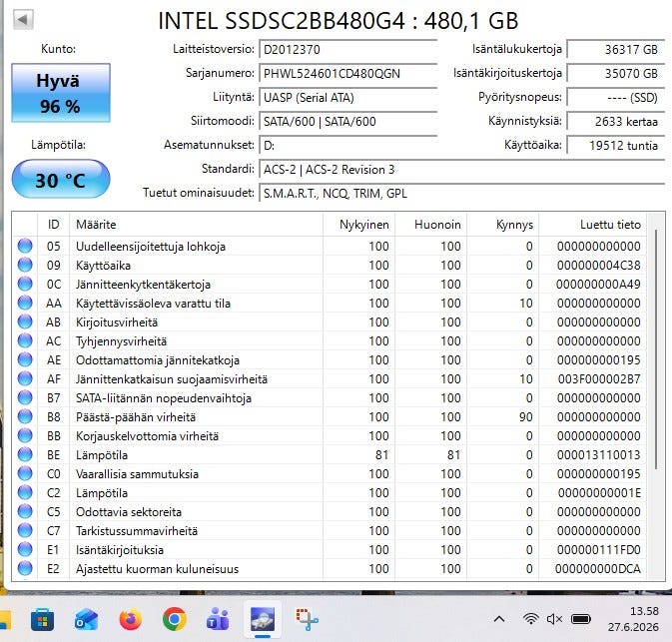
Task: Click the Määrite column header
Action: (196, 224)
